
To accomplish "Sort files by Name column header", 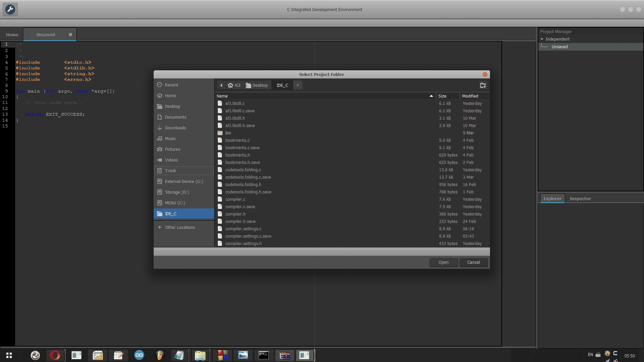I will tap(325, 96).
